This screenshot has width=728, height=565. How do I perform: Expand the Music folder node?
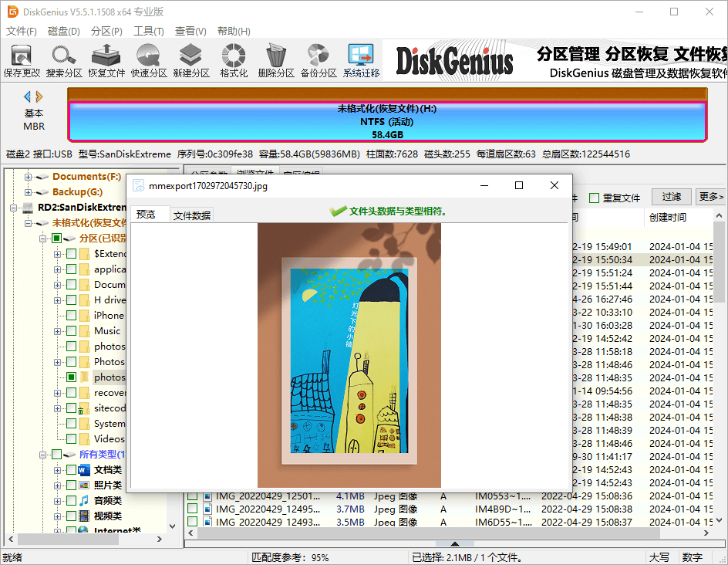(57, 331)
